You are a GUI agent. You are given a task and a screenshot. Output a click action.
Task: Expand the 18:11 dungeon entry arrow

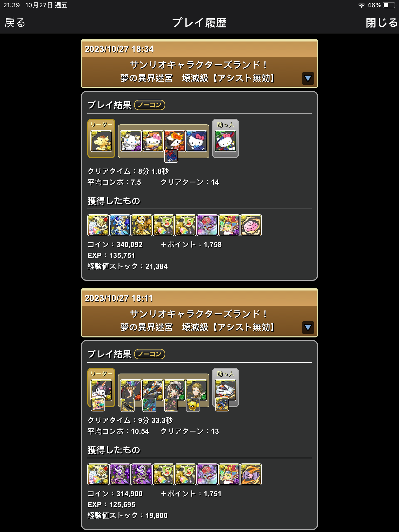tap(308, 327)
